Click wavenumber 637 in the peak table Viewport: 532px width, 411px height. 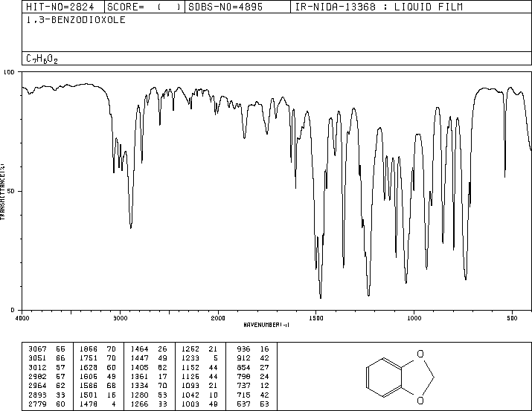click(x=243, y=404)
